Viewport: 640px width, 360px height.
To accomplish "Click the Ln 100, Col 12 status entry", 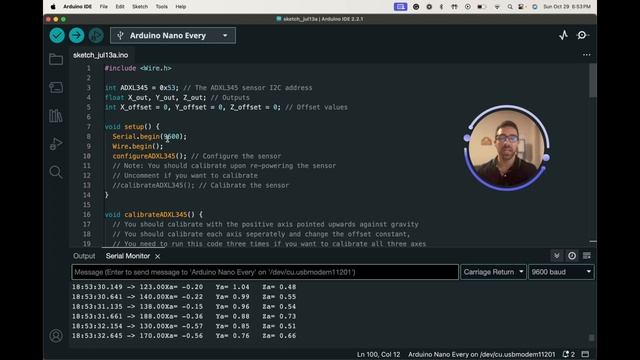I will (x=378, y=354).
